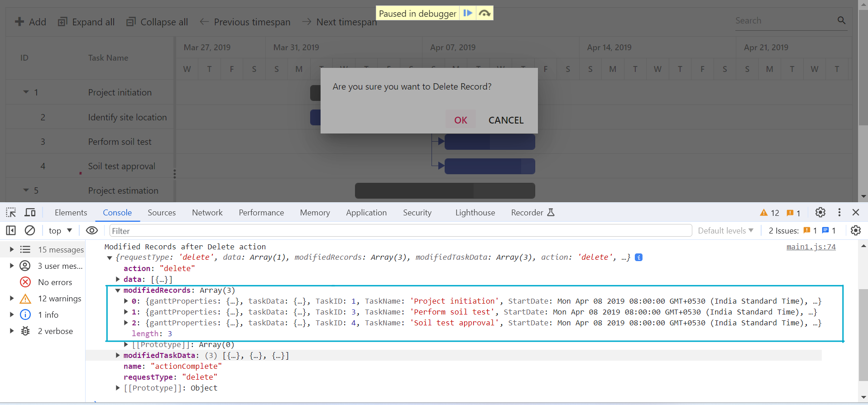
Task: Confirm deletion with OK button
Action: [460, 120]
